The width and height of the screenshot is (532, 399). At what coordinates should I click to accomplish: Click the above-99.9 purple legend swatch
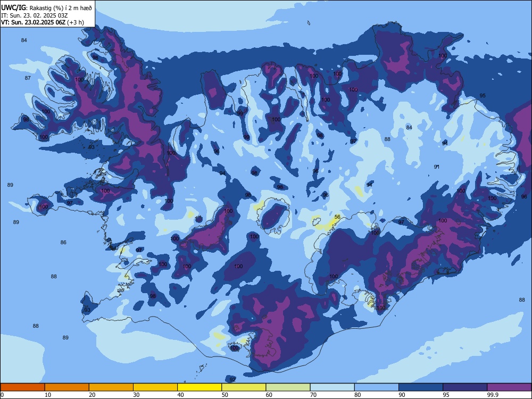[x=509, y=387]
